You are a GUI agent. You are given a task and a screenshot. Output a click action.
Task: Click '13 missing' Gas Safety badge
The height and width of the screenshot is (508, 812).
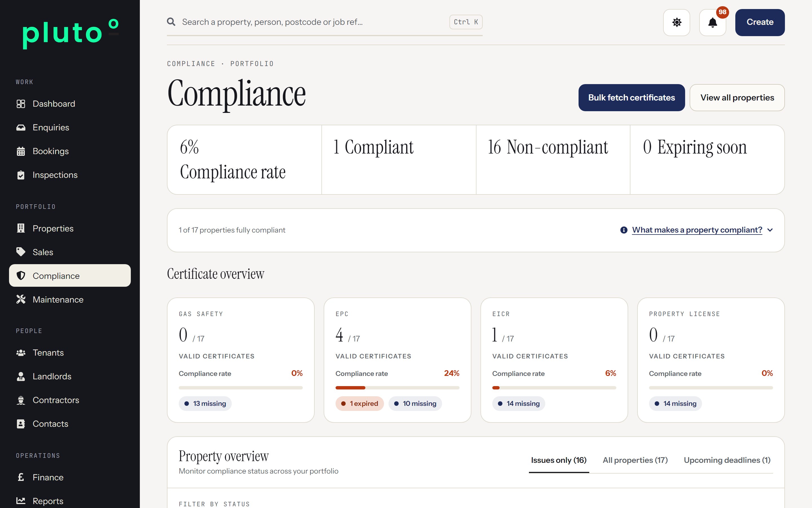205,404
